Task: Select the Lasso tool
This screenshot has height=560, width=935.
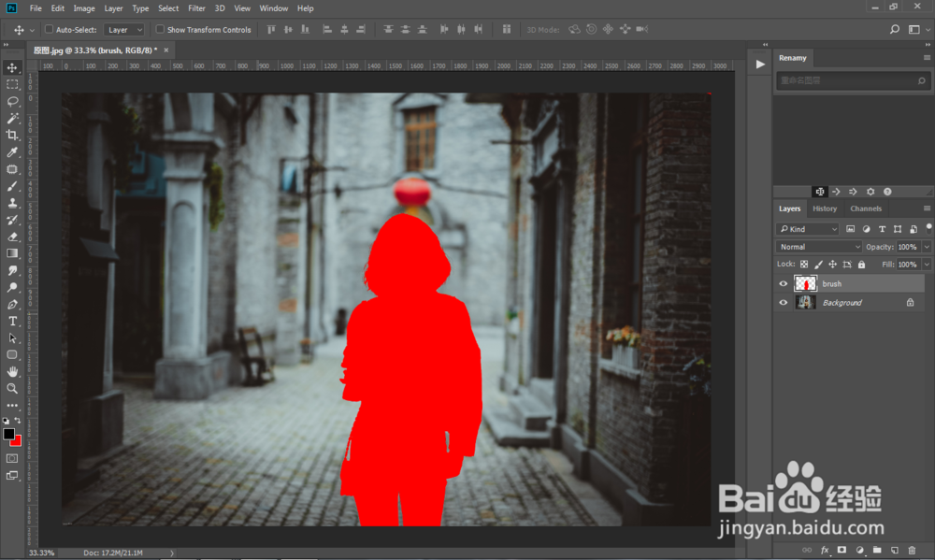Action: pos(12,101)
